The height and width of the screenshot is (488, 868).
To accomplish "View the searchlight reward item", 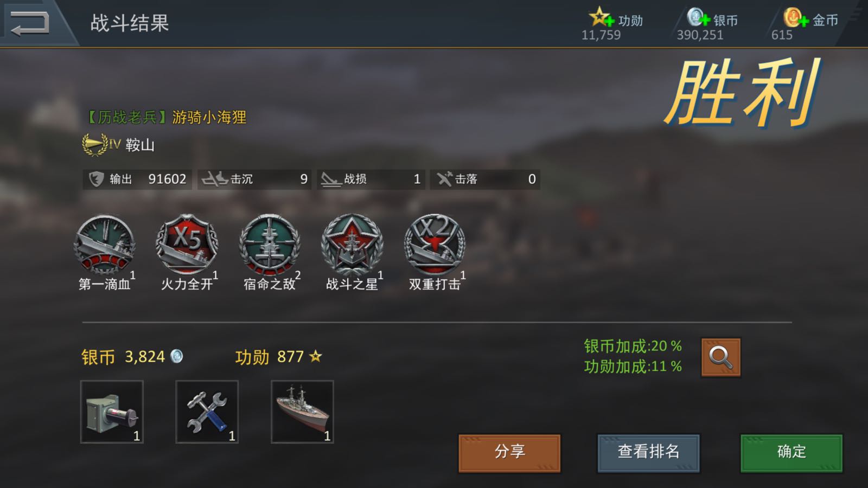I will click(112, 412).
